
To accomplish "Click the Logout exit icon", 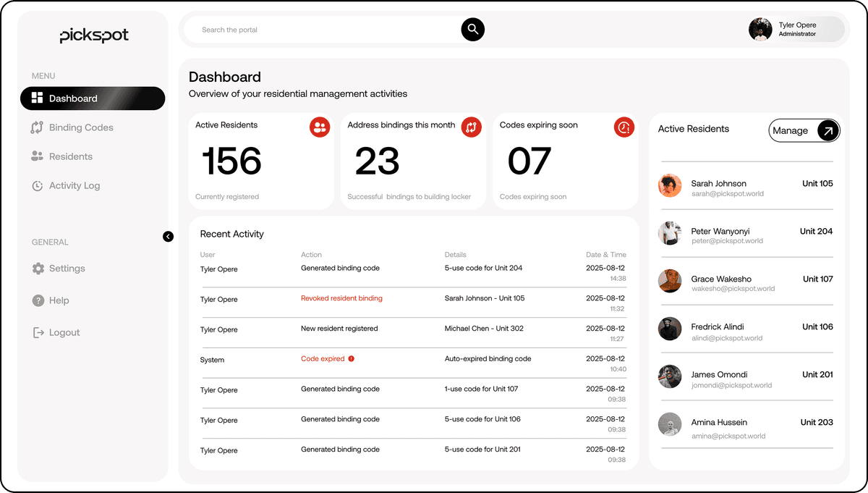I will pos(38,332).
